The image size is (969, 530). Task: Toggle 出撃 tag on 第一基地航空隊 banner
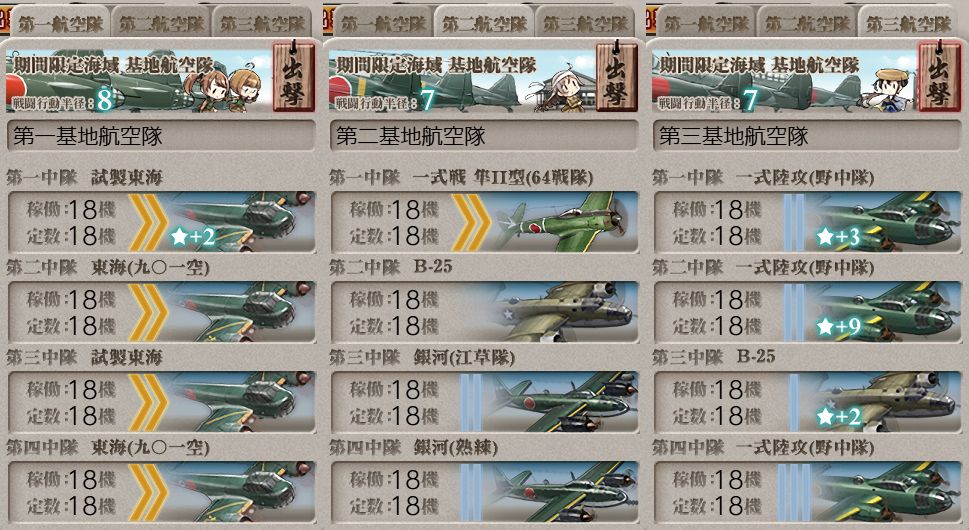pos(294,76)
